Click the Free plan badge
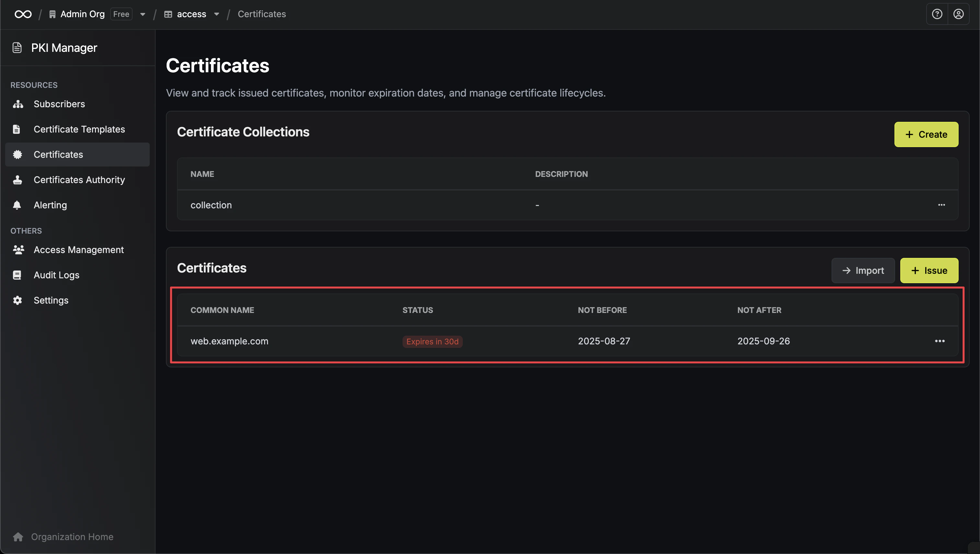 click(121, 14)
